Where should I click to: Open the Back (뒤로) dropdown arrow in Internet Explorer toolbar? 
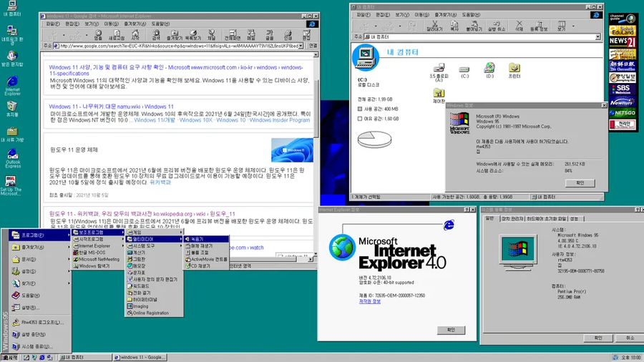point(64,35)
